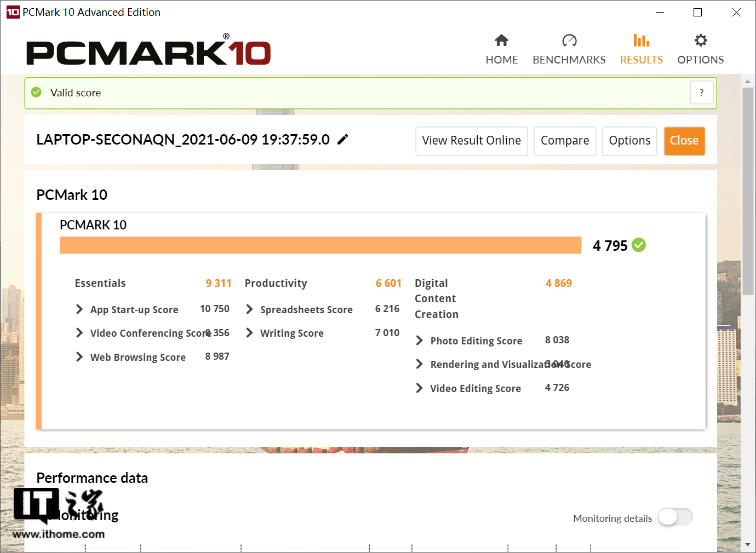Open Benchmarks via the gauge icon
The width and height of the screenshot is (756, 553).
coord(569,41)
